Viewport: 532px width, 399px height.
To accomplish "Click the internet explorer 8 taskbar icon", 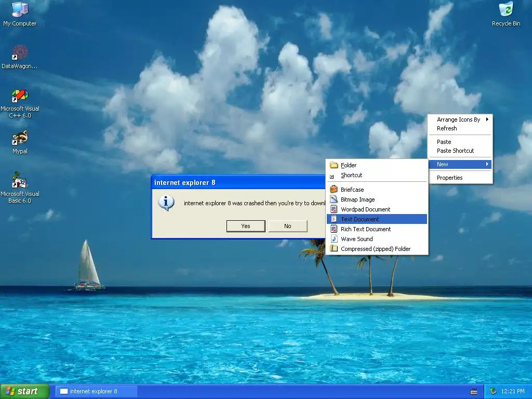I will [x=64, y=391].
